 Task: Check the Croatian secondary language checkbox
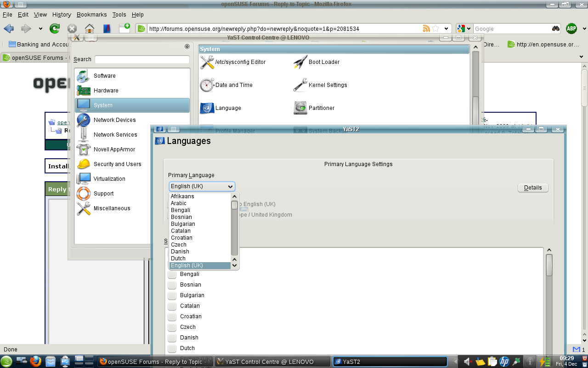pos(172,316)
